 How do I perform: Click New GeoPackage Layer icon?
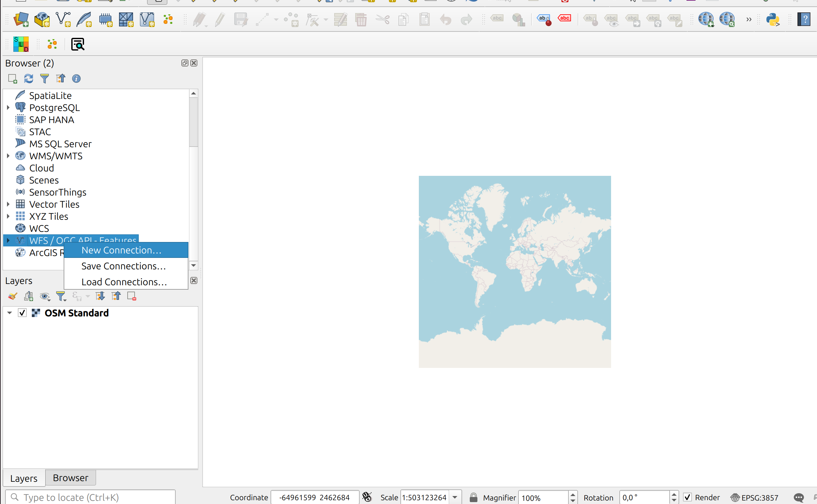pyautogui.click(x=42, y=19)
